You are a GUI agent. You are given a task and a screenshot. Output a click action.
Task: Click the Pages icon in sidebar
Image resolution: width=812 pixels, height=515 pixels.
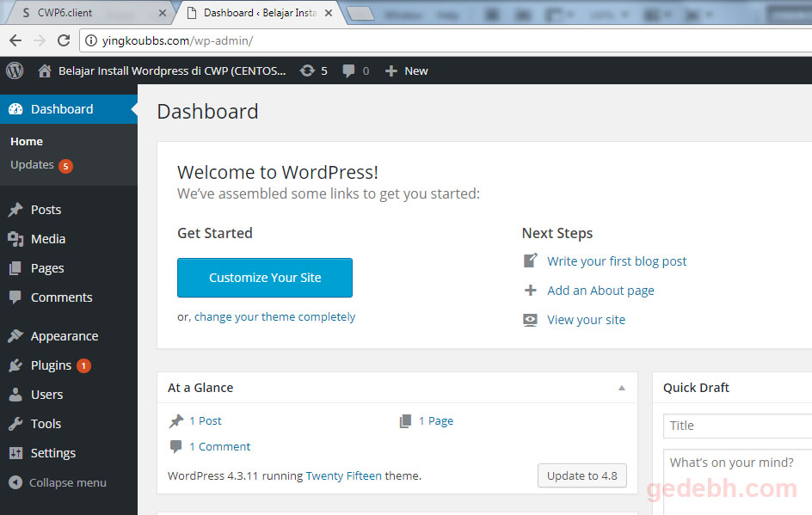click(x=15, y=268)
